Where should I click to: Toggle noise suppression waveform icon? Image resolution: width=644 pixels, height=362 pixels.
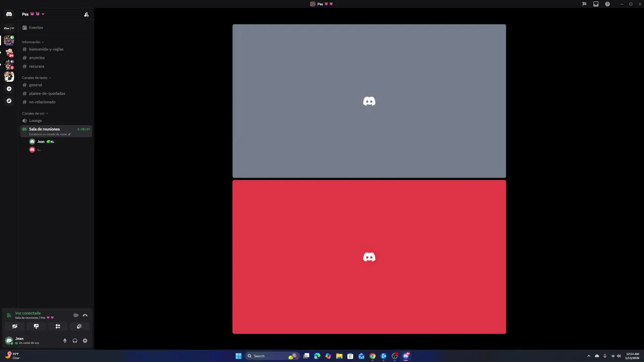pyautogui.click(x=76, y=315)
